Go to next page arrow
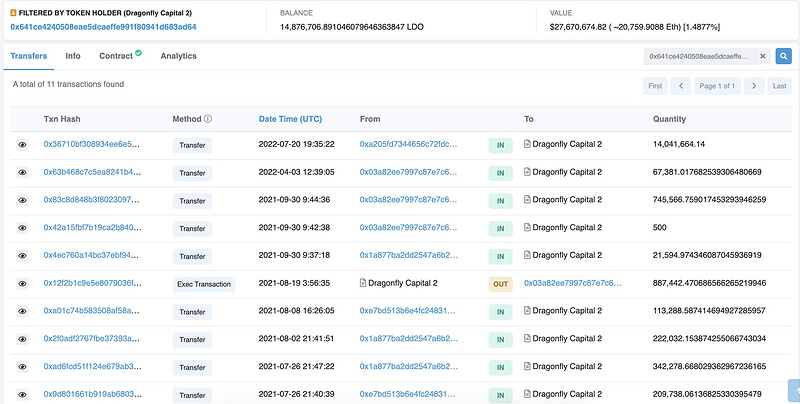800x404 pixels. tap(754, 86)
